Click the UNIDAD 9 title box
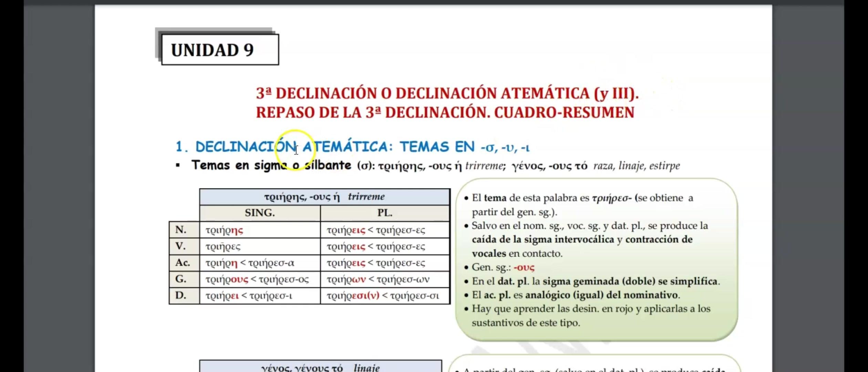Viewport: 868px width, 372px height. (x=220, y=50)
